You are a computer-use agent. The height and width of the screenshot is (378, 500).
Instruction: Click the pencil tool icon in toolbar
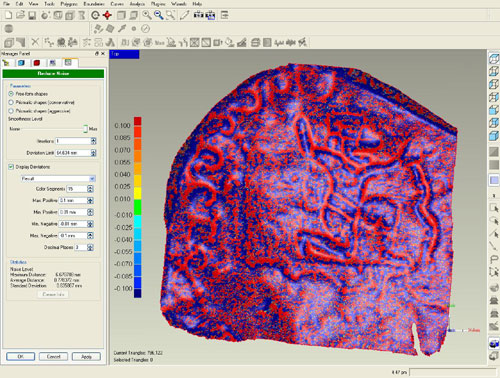[184, 15]
